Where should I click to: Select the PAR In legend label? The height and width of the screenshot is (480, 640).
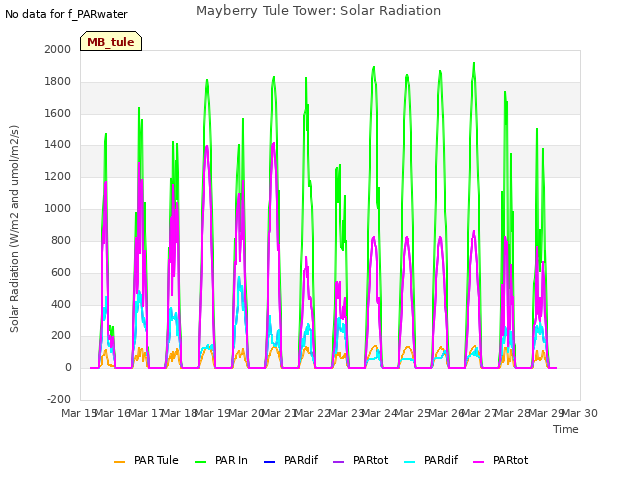231,460
